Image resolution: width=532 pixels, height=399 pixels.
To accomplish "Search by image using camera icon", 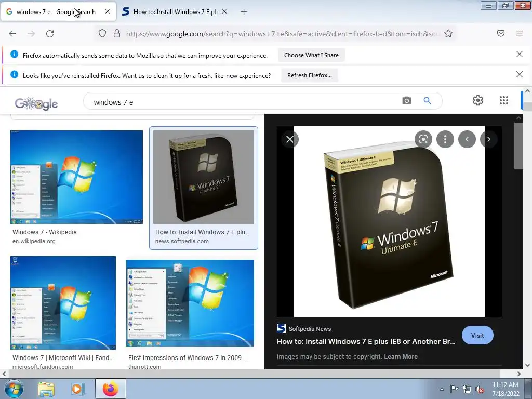I will (406, 100).
